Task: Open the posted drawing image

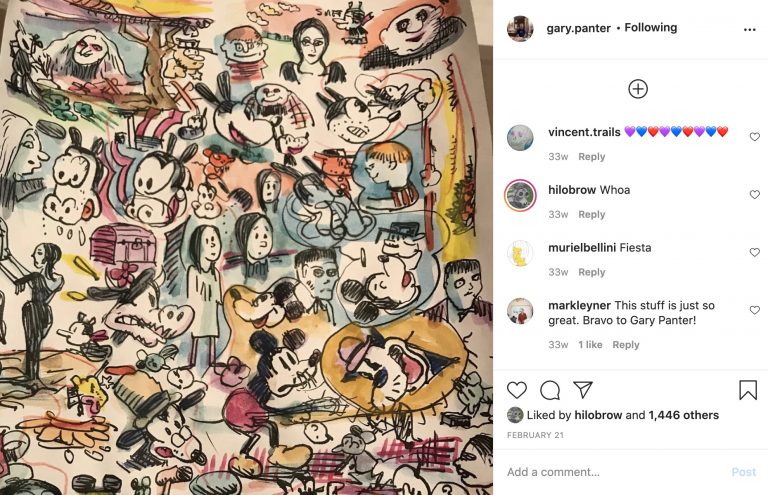Action: click(246, 247)
